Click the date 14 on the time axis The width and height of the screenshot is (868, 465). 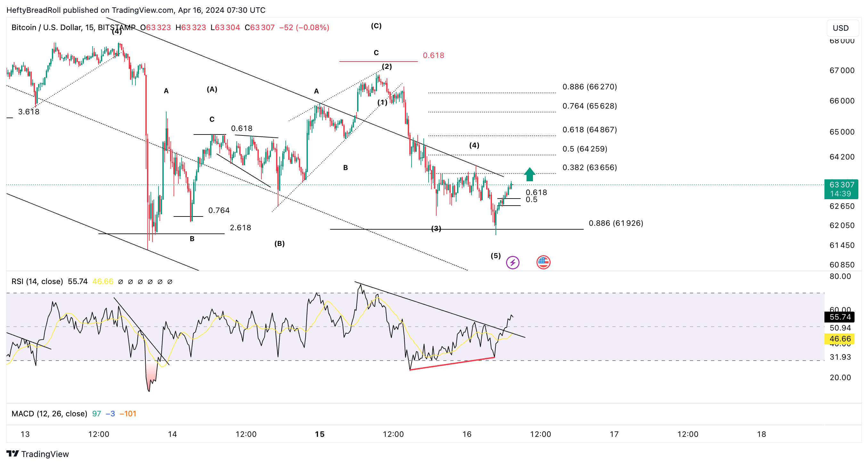click(172, 434)
